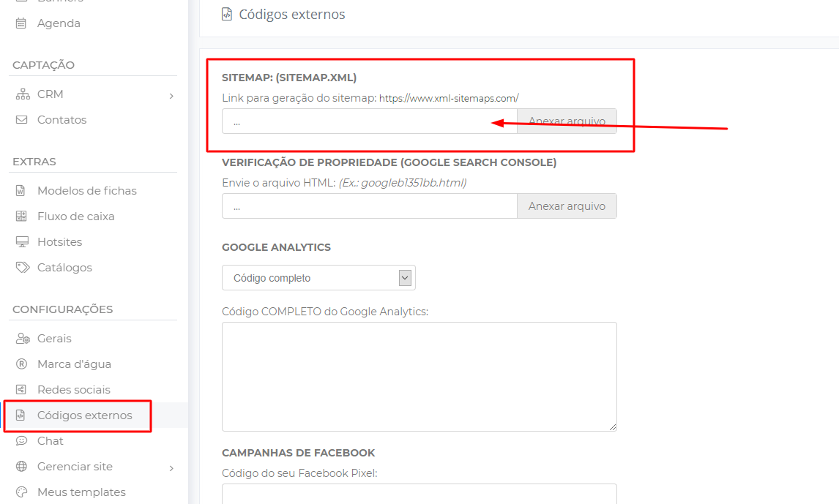The height and width of the screenshot is (504, 839).
Task: Open the xml-sitemaps.com link
Action: point(449,98)
